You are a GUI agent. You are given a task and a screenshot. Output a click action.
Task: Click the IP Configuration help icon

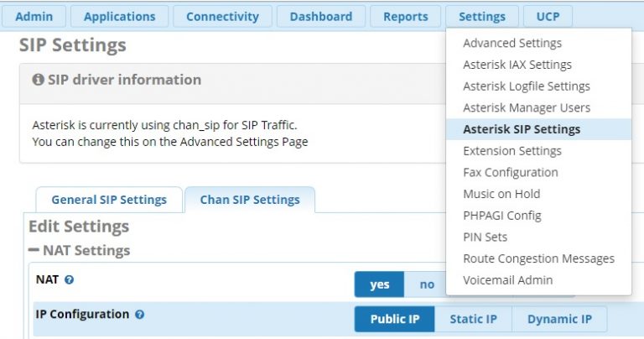pos(139,315)
